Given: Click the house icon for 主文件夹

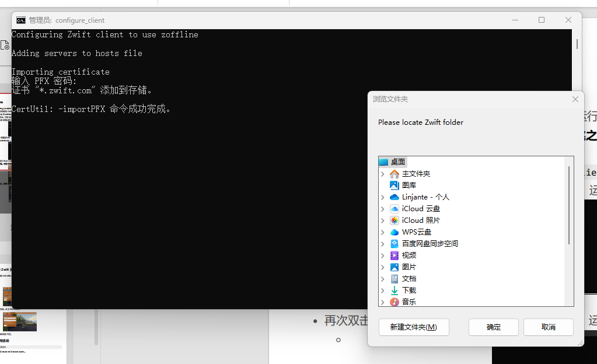Looking at the screenshot, I should (394, 174).
